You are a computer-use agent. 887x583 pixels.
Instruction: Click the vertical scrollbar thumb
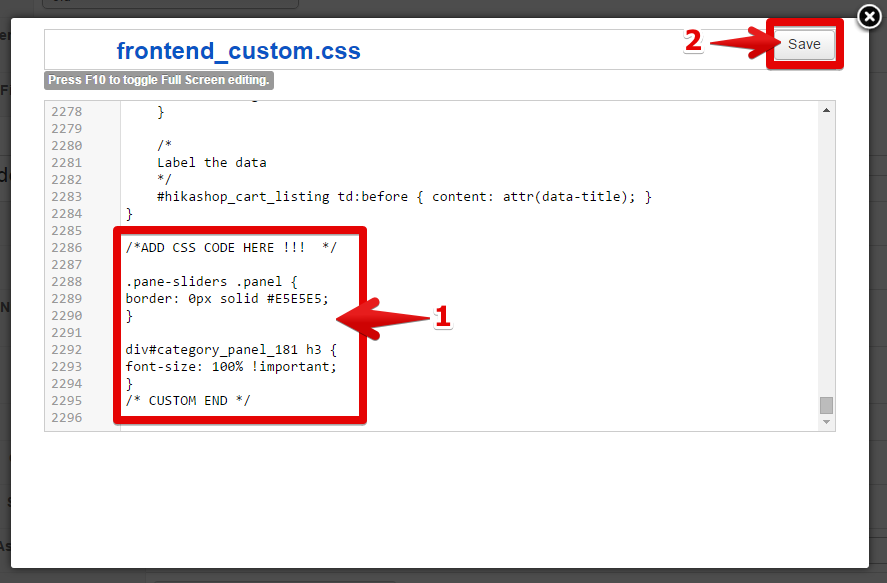826,405
